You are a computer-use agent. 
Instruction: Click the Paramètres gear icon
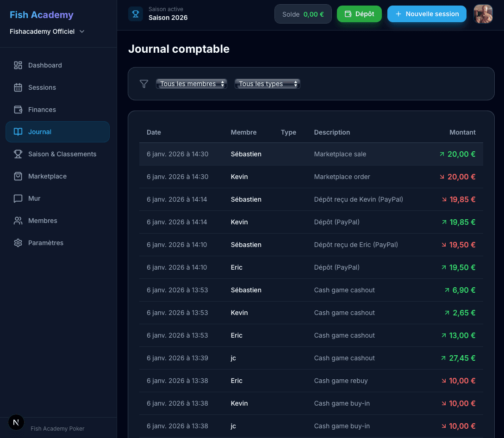click(x=18, y=243)
